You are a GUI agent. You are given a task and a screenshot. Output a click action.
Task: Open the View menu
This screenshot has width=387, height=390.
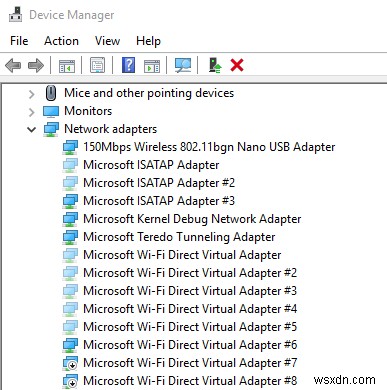(107, 41)
